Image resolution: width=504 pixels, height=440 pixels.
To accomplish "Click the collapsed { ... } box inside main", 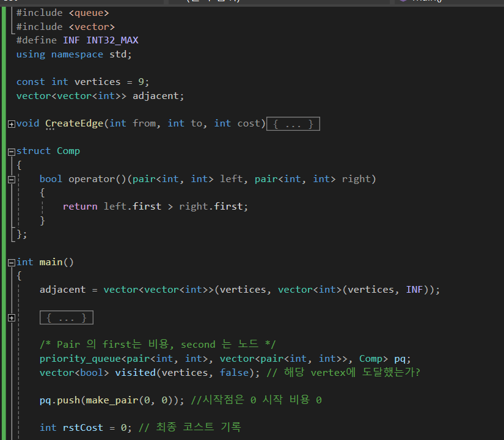I will point(67,317).
